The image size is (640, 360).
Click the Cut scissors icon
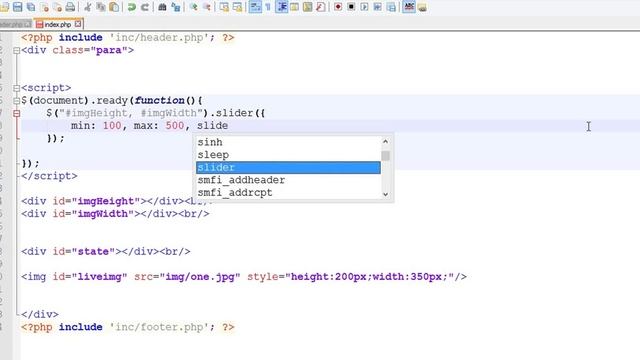[88, 7]
